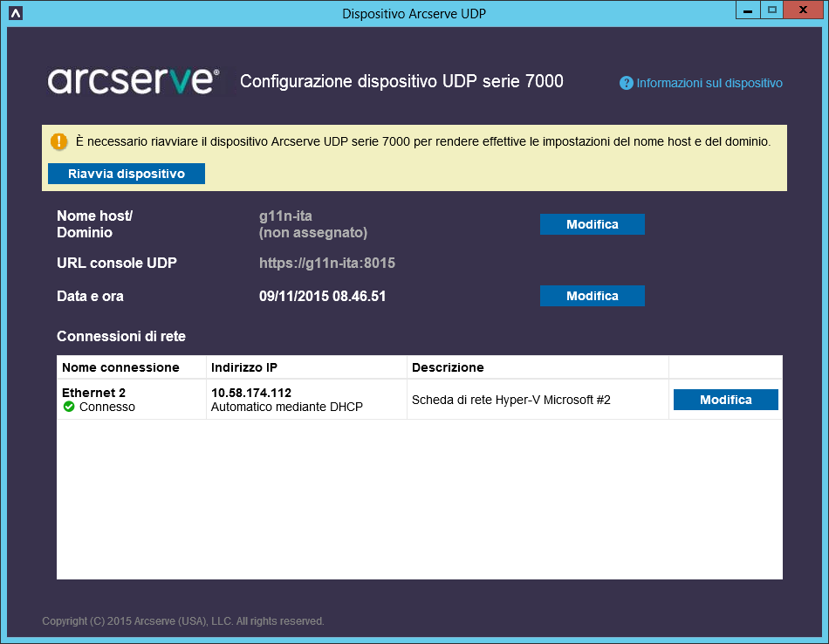Click the Connesso status text
This screenshot has height=644, width=829.
click(x=106, y=408)
